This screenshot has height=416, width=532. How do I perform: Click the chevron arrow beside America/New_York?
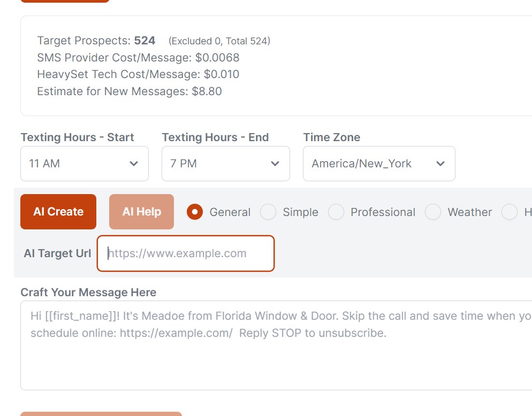click(440, 164)
